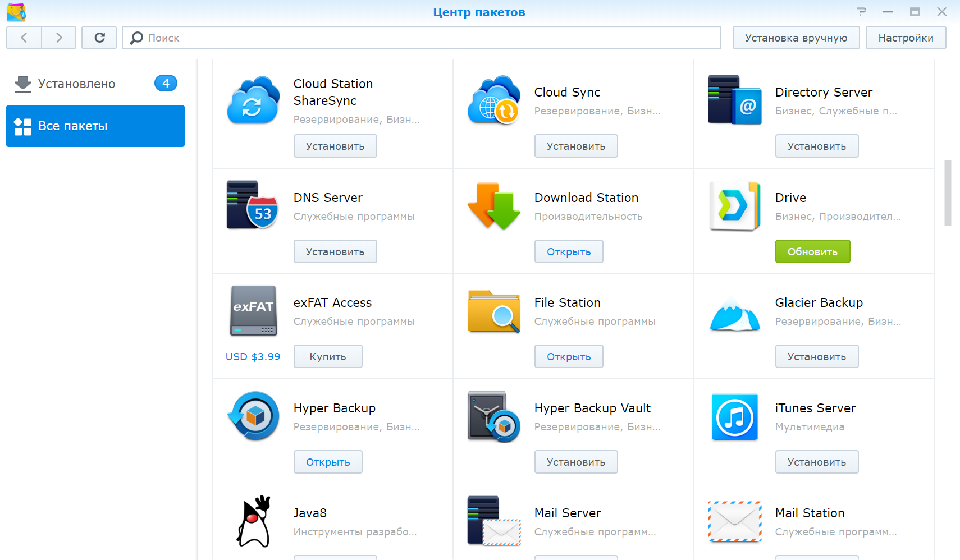
Task: Click the vertical scrollbar thumb
Action: coord(948,193)
